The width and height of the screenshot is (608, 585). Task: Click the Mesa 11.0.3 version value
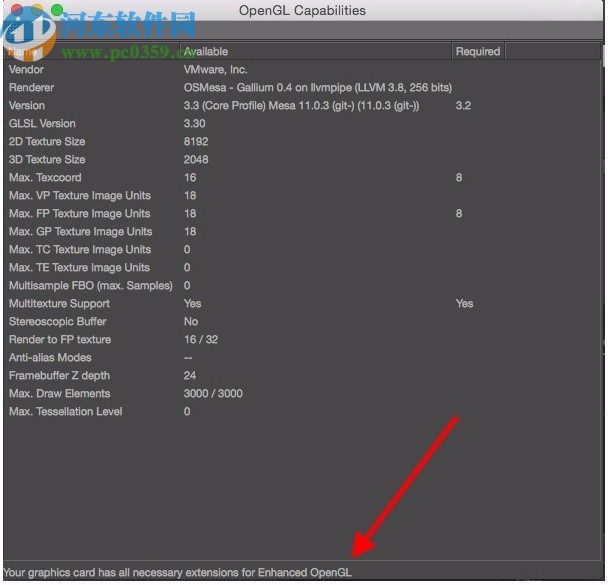point(301,105)
